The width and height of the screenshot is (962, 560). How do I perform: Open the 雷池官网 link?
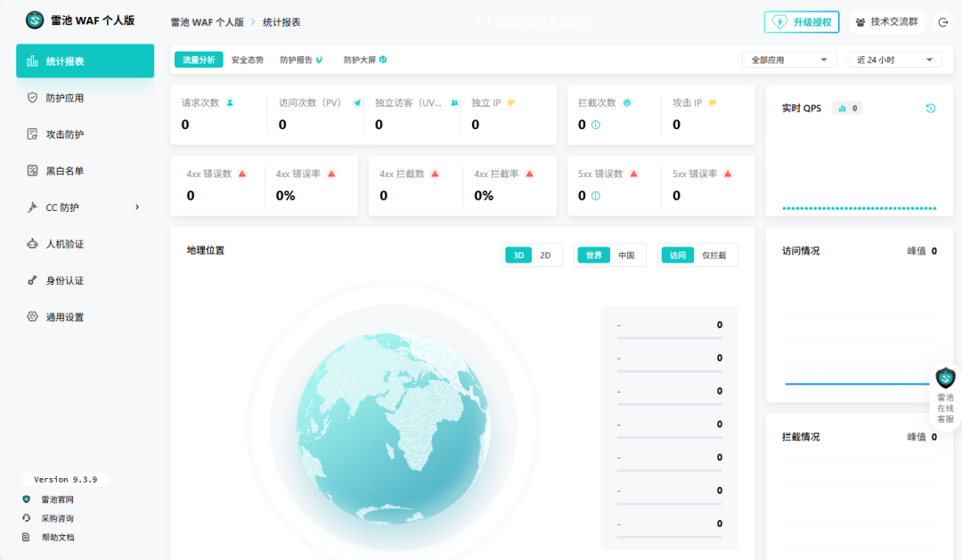[x=57, y=499]
